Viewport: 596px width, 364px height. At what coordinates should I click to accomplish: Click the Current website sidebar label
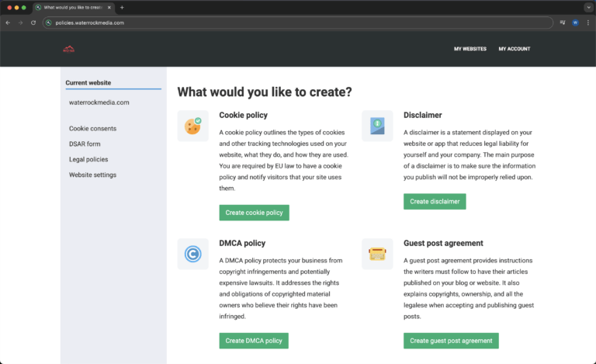pos(88,83)
